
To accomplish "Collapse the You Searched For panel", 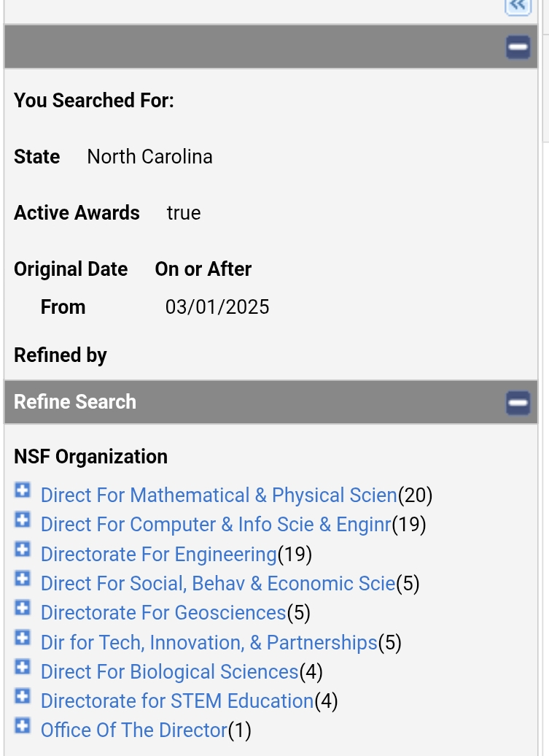I will [518, 47].
